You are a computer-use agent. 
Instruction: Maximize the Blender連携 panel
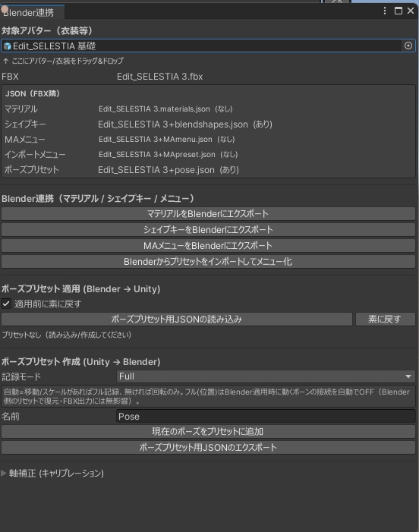(x=399, y=11)
